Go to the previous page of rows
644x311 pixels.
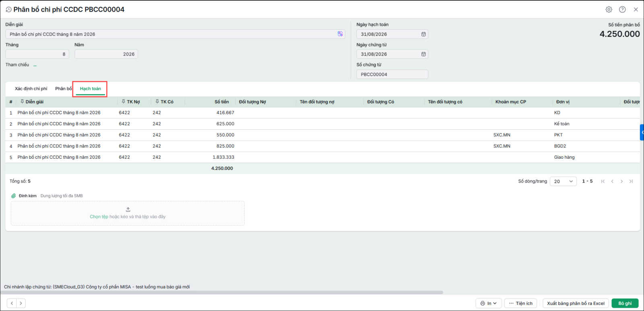[x=612, y=181]
